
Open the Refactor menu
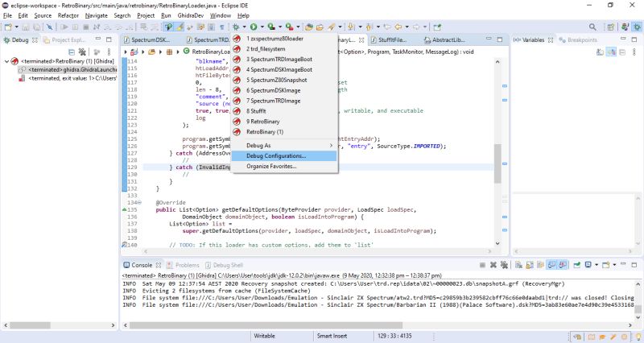pyautogui.click(x=68, y=15)
